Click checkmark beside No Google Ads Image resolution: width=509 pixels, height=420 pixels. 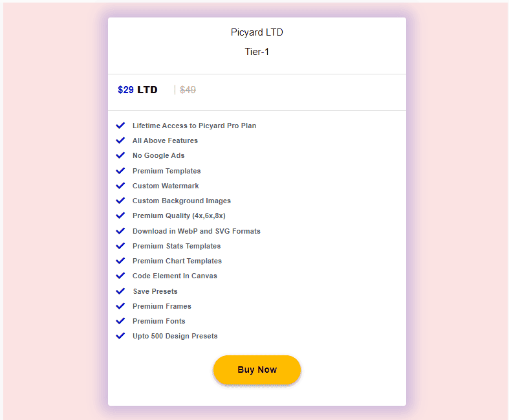tap(120, 155)
